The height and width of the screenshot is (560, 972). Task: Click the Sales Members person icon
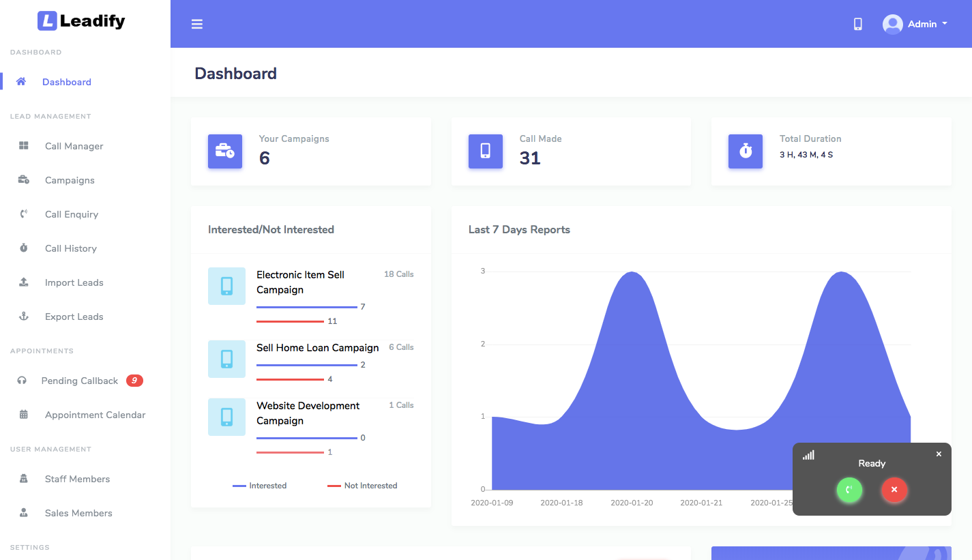(24, 513)
